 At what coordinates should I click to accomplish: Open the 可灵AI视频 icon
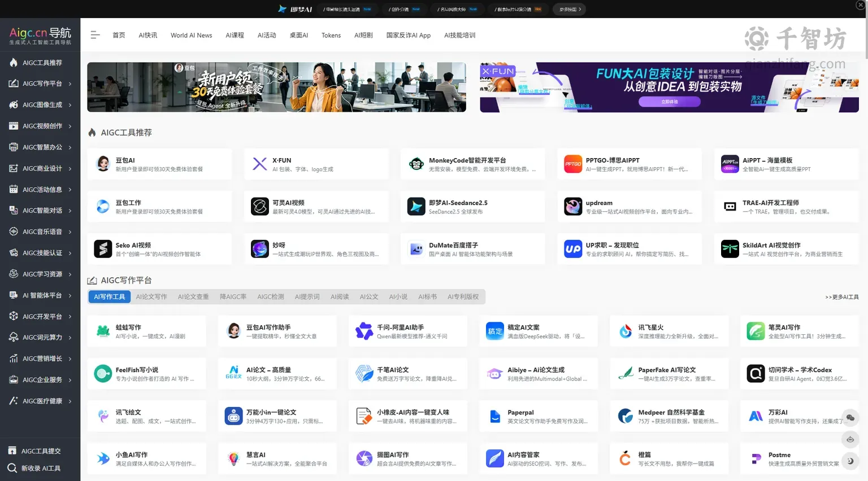[x=259, y=207]
